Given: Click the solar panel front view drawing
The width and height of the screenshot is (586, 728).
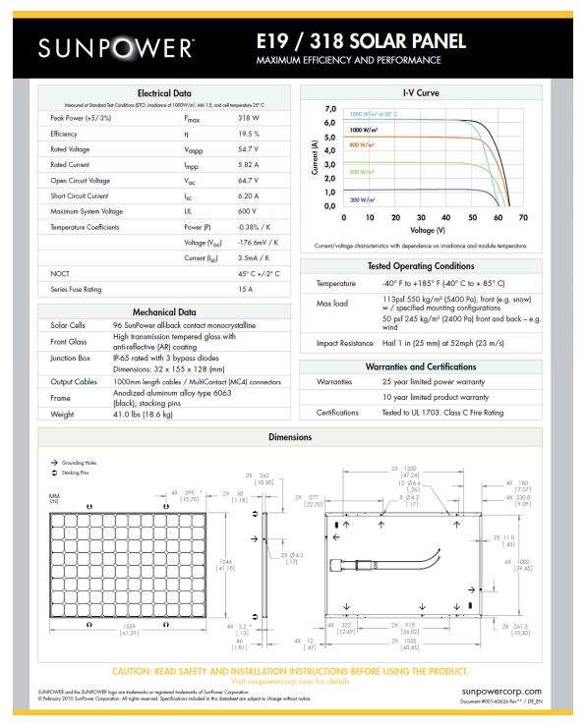Looking at the screenshot, I should coord(128,565).
